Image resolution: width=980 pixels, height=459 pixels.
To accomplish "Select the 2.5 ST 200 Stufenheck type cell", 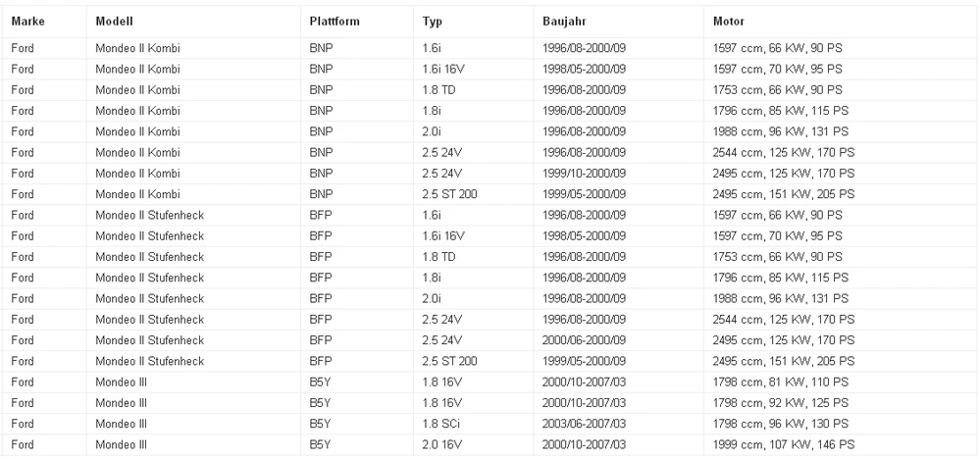I will click(x=473, y=361).
